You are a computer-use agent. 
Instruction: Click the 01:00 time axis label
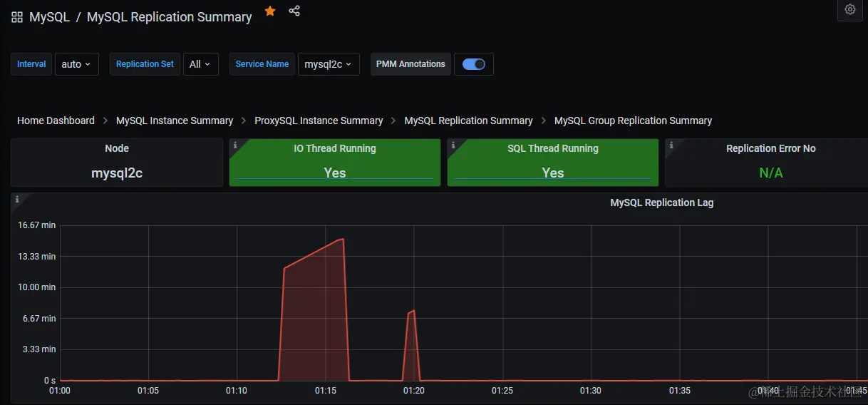tap(60, 391)
